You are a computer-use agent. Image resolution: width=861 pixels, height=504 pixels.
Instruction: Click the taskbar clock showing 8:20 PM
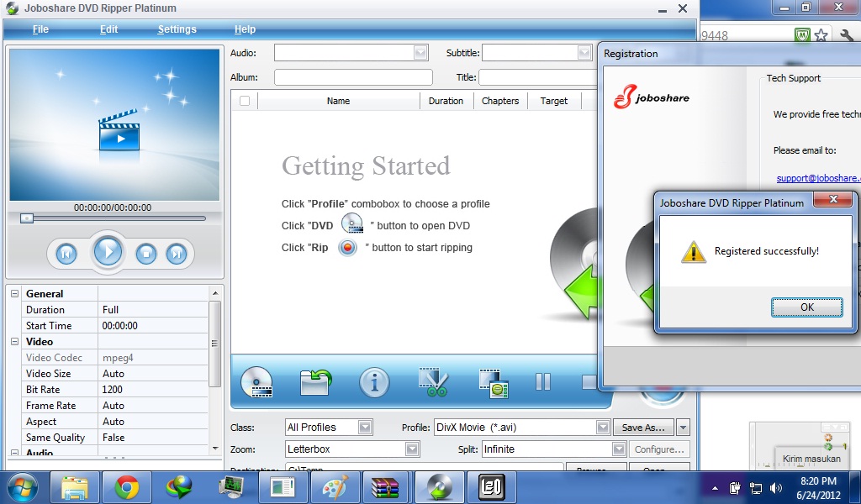(818, 481)
